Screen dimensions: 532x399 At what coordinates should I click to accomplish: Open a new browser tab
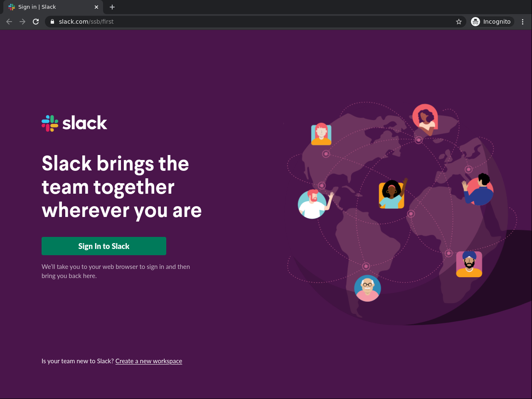[x=112, y=7]
